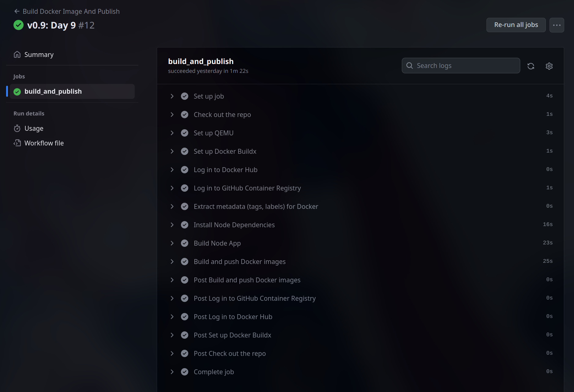574x392 pixels.
Task: Open the Workflow file page
Action: click(x=44, y=143)
